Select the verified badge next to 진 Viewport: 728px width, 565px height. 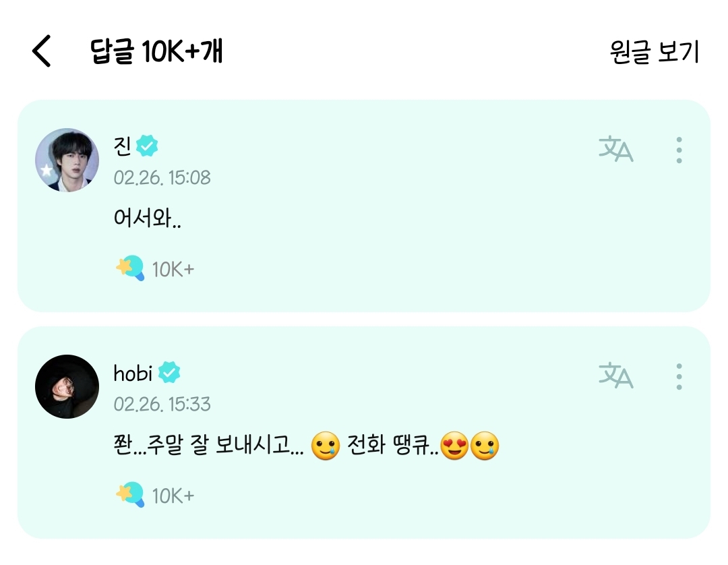pyautogui.click(x=148, y=145)
